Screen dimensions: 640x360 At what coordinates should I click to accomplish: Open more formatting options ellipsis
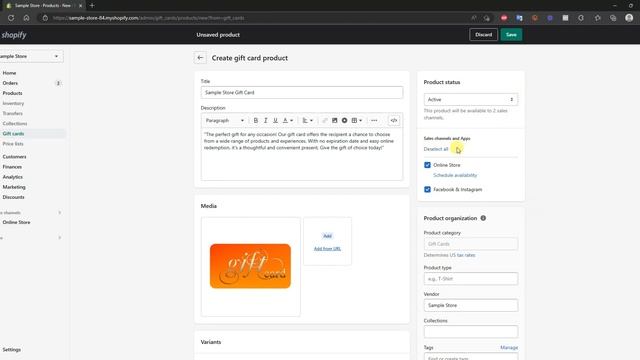(374, 120)
